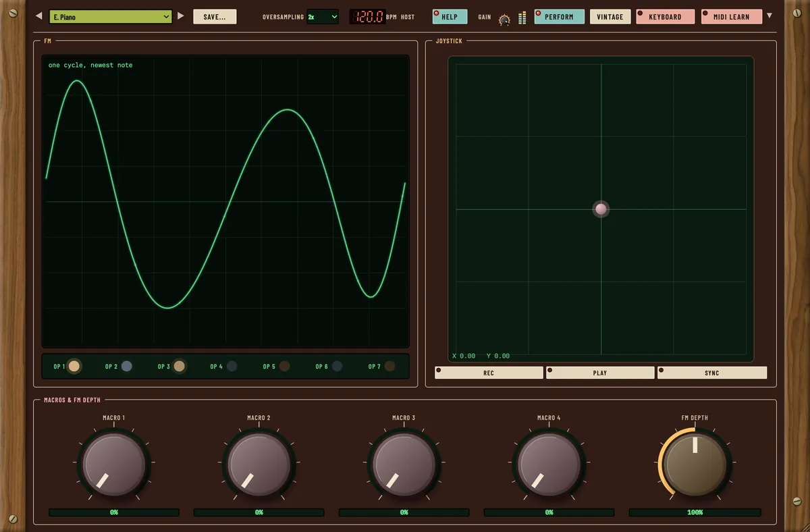This screenshot has height=532, width=810.
Task: Click the gain knob icon
Action: point(504,20)
